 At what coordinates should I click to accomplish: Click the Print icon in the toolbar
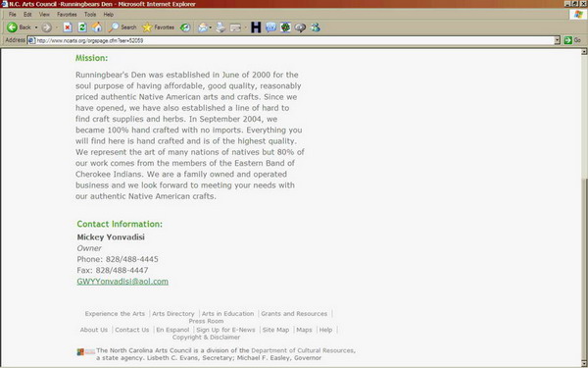click(x=220, y=27)
